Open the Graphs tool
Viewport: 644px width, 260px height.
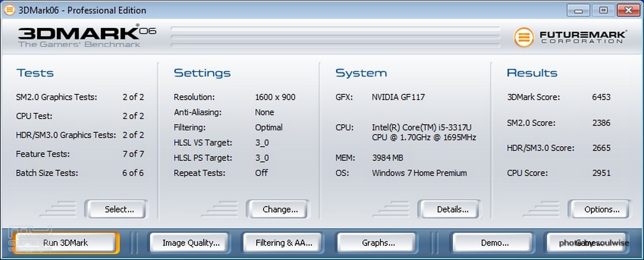377,243
